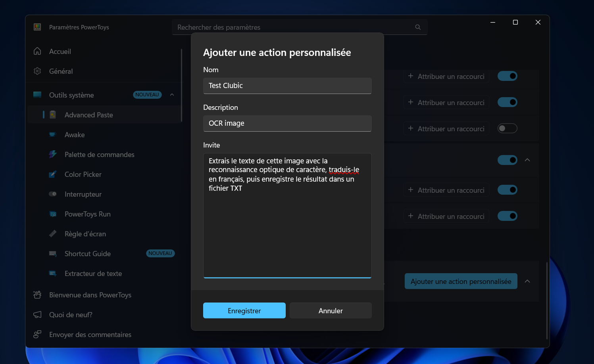The width and height of the screenshot is (594, 364).
Task: Click the fifth Attribuer un raccourci button
Action: pyautogui.click(x=446, y=216)
